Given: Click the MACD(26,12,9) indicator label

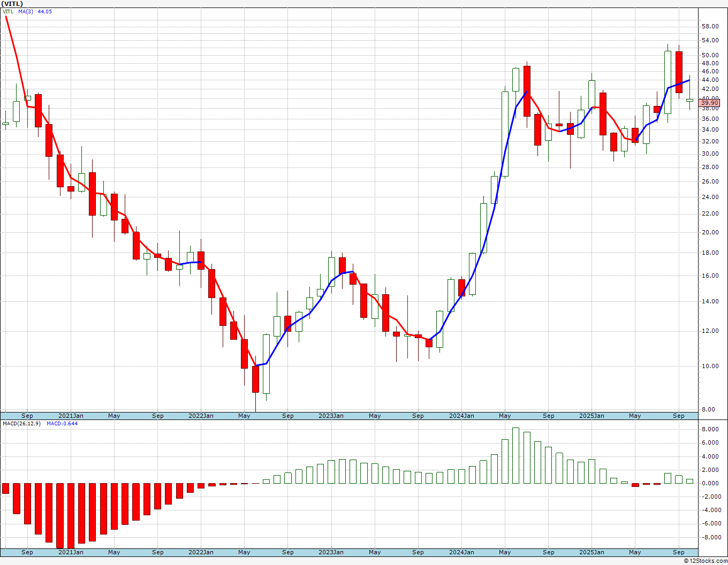Looking at the screenshot, I should (21, 424).
